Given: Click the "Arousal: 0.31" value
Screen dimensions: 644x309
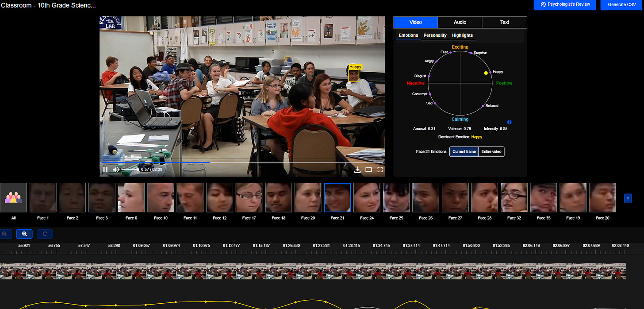Looking at the screenshot, I should (x=424, y=129).
